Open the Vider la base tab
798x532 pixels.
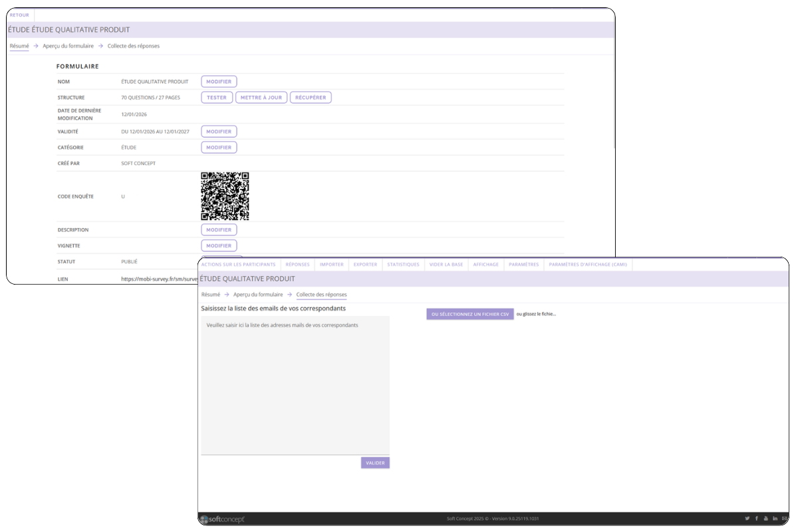click(x=446, y=264)
